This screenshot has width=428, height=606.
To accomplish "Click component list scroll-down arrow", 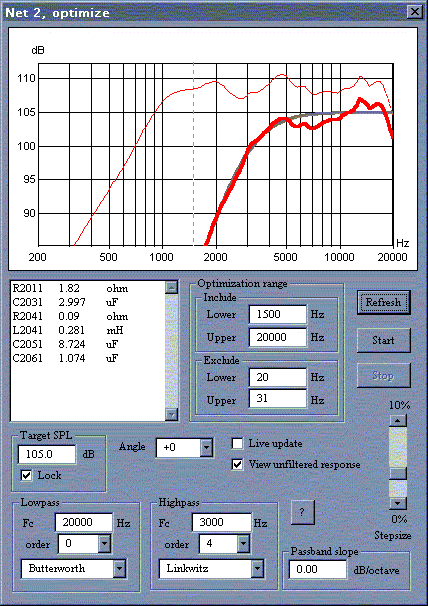I will point(171,414).
